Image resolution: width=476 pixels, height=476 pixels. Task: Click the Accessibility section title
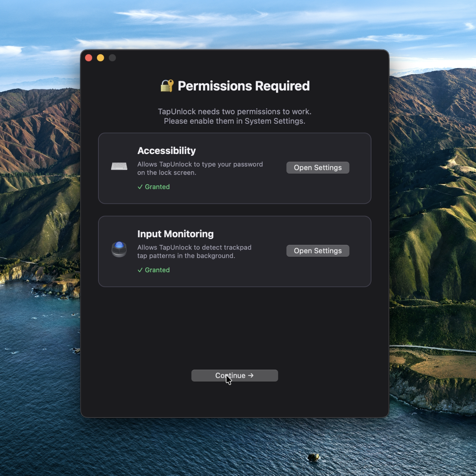(x=166, y=150)
